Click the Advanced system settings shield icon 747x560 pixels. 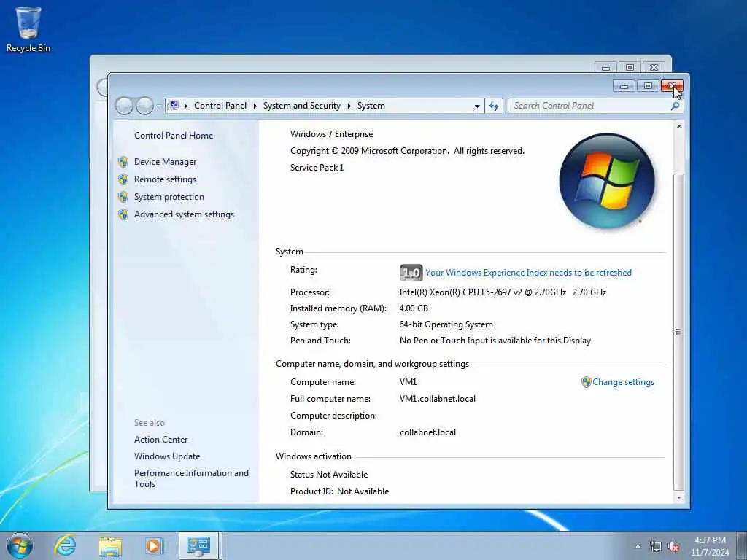[123, 214]
